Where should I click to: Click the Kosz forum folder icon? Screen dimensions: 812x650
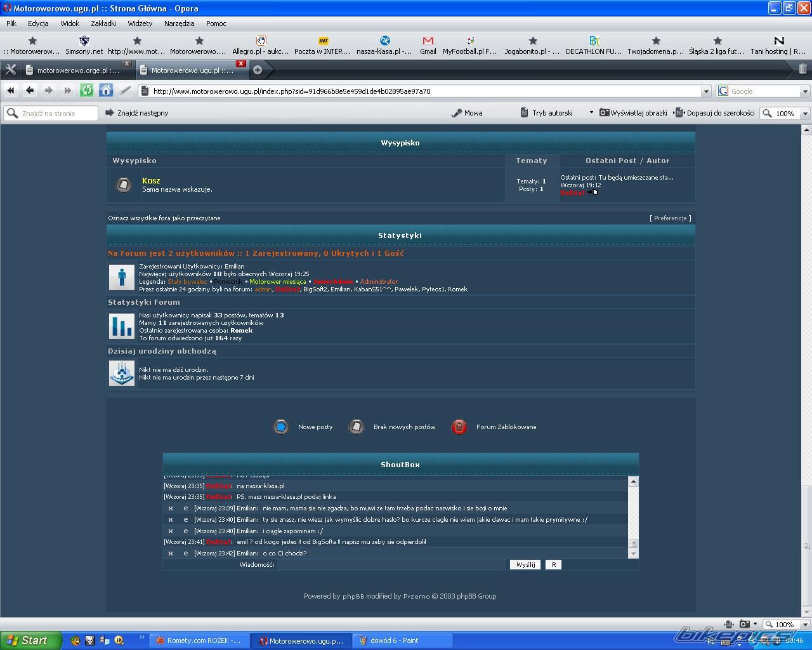click(124, 185)
